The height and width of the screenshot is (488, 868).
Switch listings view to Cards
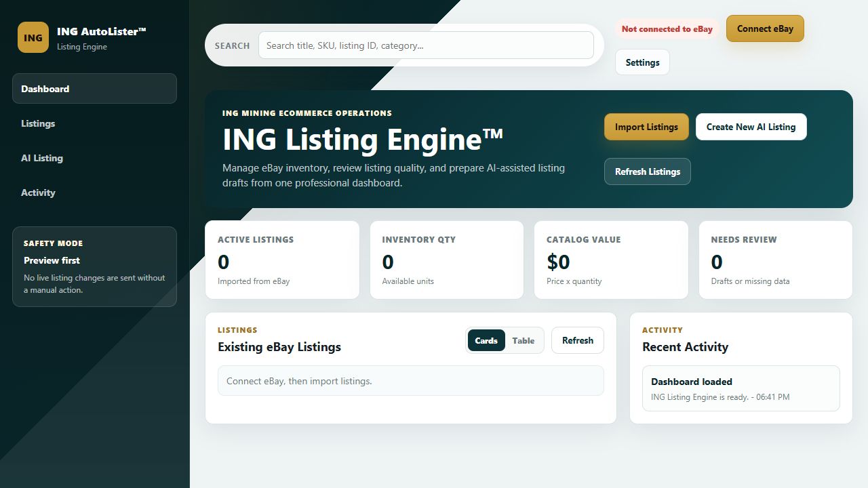tap(486, 341)
